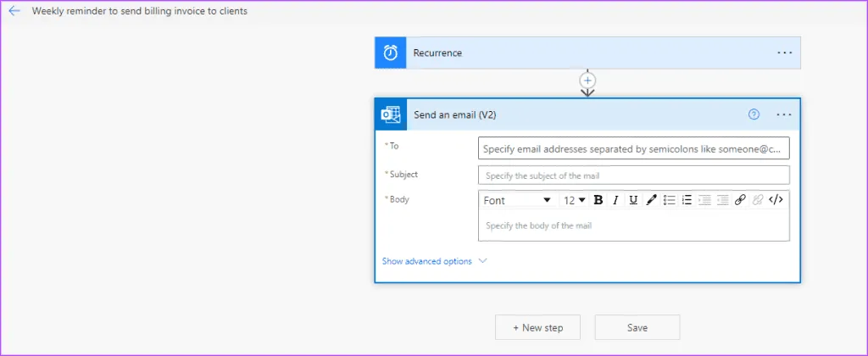
Task: Save the flow with the Save button
Action: pos(637,327)
